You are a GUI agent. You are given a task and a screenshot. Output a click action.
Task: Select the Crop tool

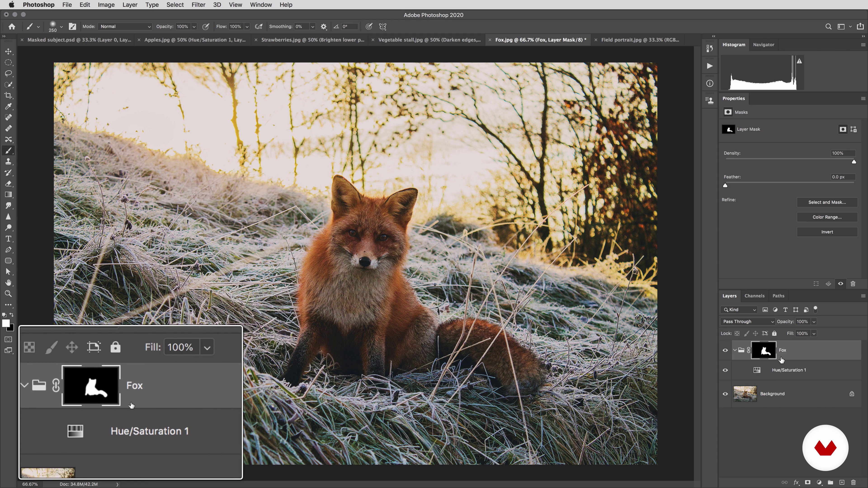click(8, 96)
